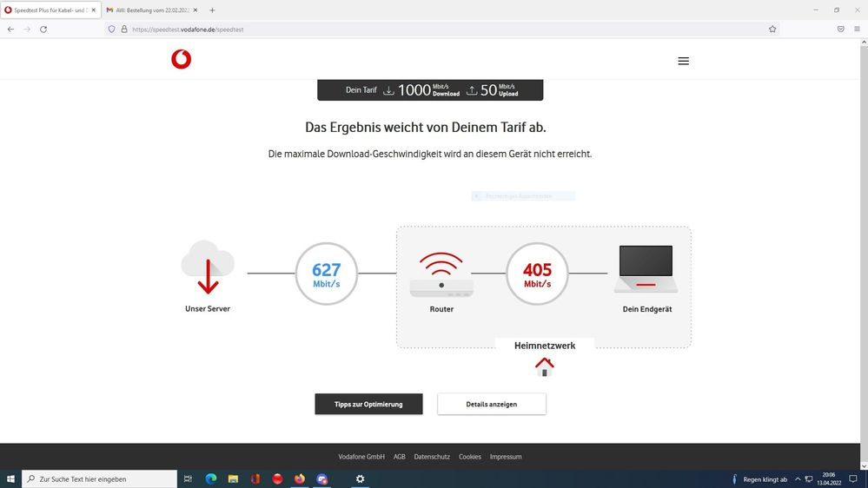Click the Router icon
The height and width of the screenshot is (488, 868).
click(x=441, y=275)
